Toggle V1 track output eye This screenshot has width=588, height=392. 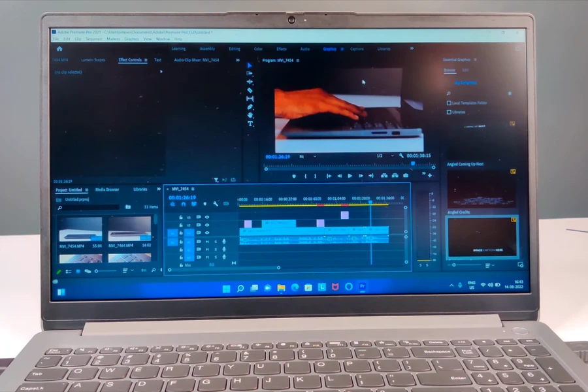(206, 233)
